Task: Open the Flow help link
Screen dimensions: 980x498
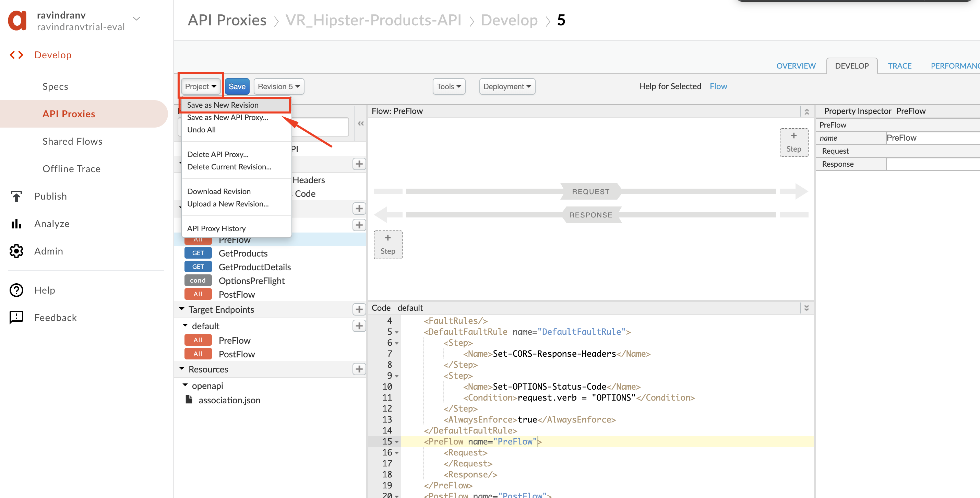Action: click(x=718, y=86)
